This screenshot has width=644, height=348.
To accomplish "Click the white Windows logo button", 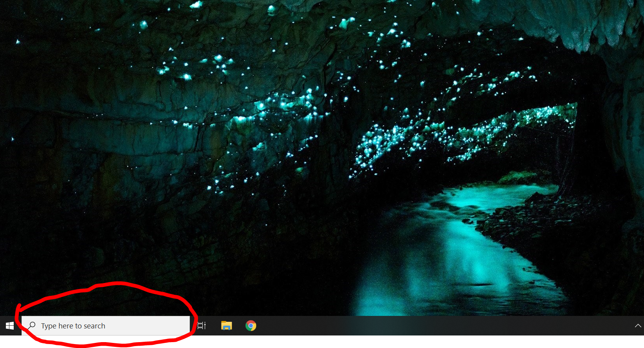I will tap(10, 326).
